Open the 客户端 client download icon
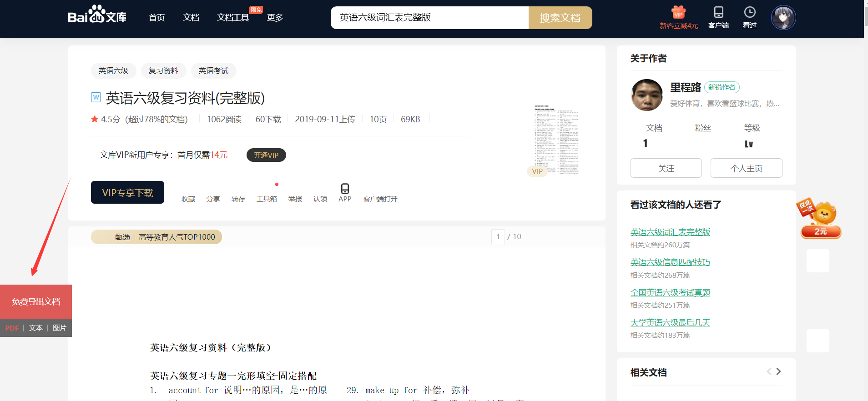Viewport: 868px width, 401px height. point(718,13)
